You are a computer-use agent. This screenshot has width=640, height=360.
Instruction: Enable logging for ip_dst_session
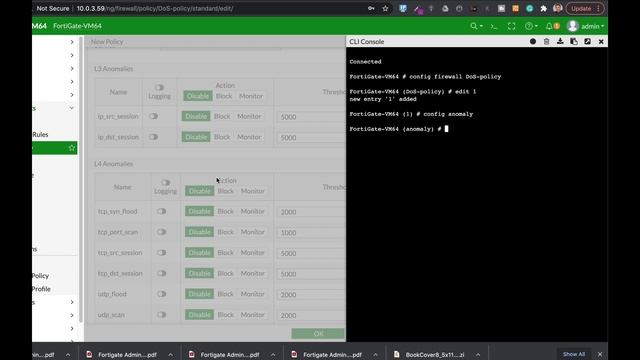[x=153, y=137]
